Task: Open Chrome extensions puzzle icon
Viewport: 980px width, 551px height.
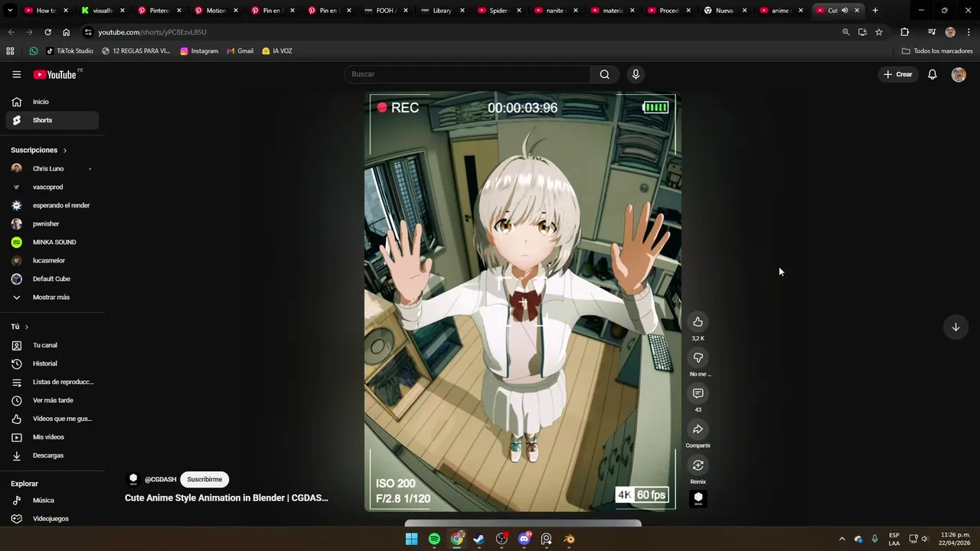Action: click(x=904, y=32)
